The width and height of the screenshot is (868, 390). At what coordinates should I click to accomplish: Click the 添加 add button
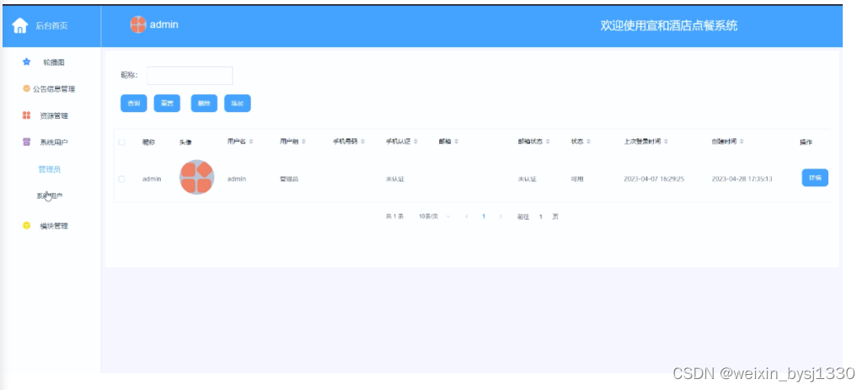[238, 104]
